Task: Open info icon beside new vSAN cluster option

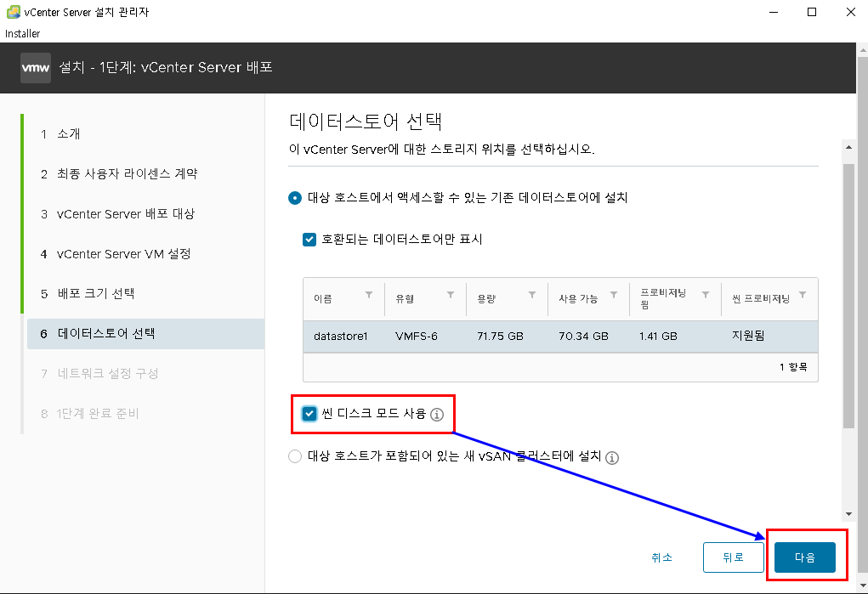Action: tap(612, 458)
